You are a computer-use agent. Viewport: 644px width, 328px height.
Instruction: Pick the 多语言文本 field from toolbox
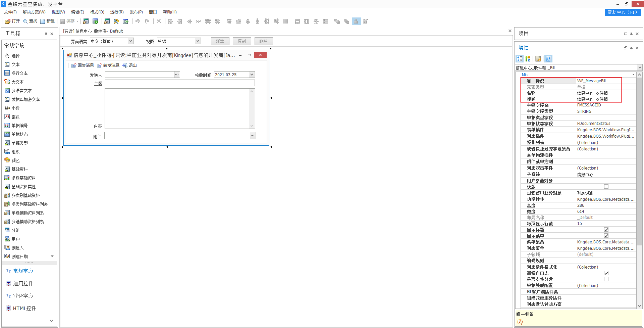coord(18,91)
